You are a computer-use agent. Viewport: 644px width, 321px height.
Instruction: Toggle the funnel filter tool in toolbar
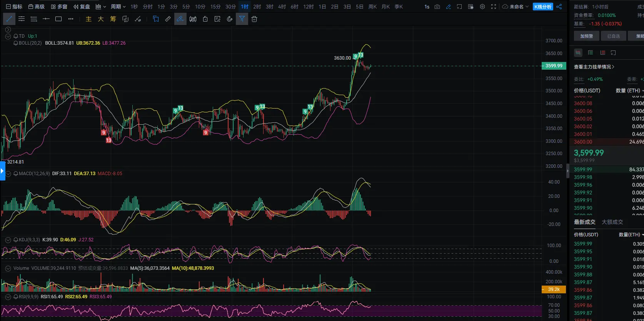pyautogui.click(x=242, y=19)
